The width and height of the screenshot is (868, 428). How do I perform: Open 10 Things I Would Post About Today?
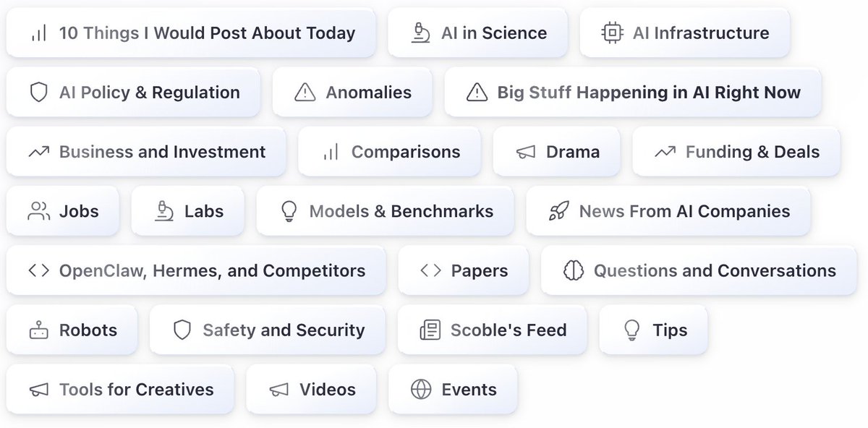click(192, 33)
